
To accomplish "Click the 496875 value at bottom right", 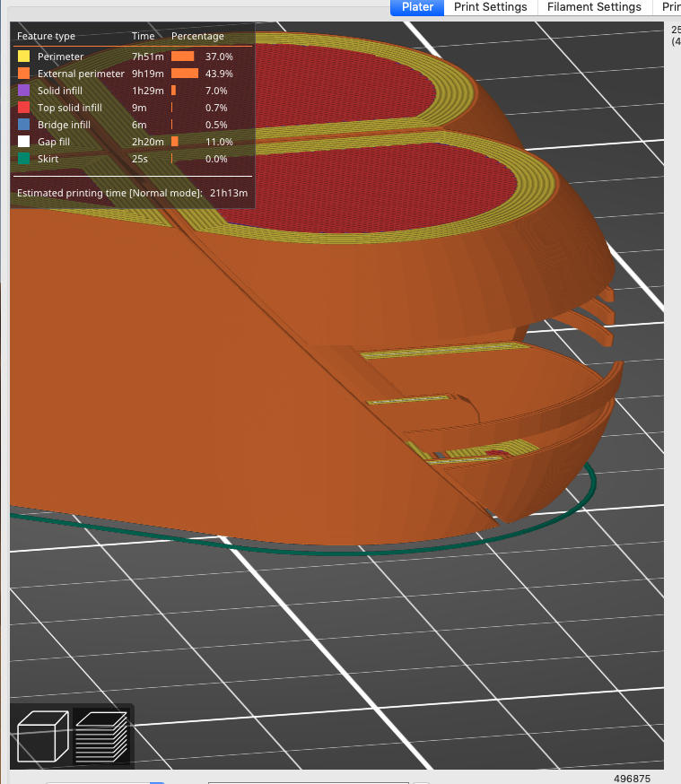I will click(633, 777).
